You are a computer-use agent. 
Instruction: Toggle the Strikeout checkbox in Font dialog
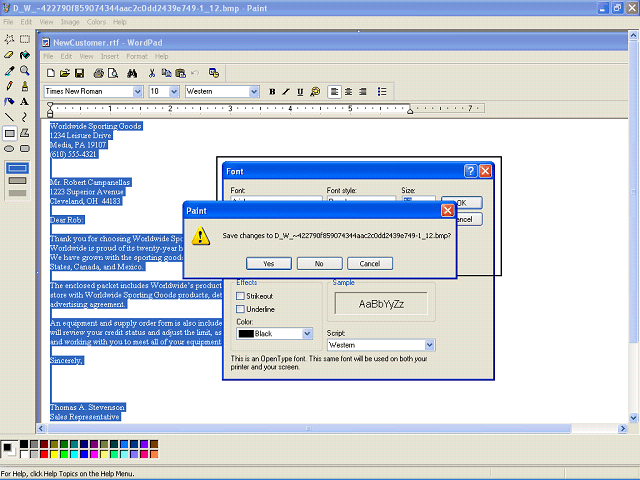point(240,296)
